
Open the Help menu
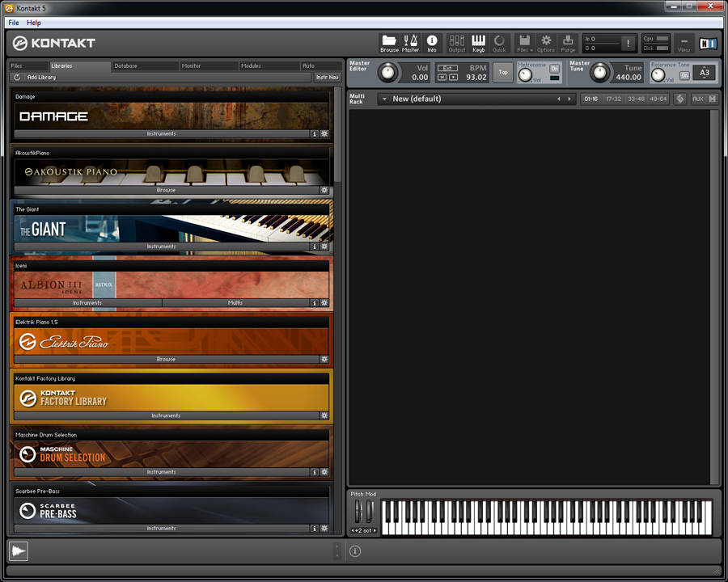pyautogui.click(x=33, y=23)
